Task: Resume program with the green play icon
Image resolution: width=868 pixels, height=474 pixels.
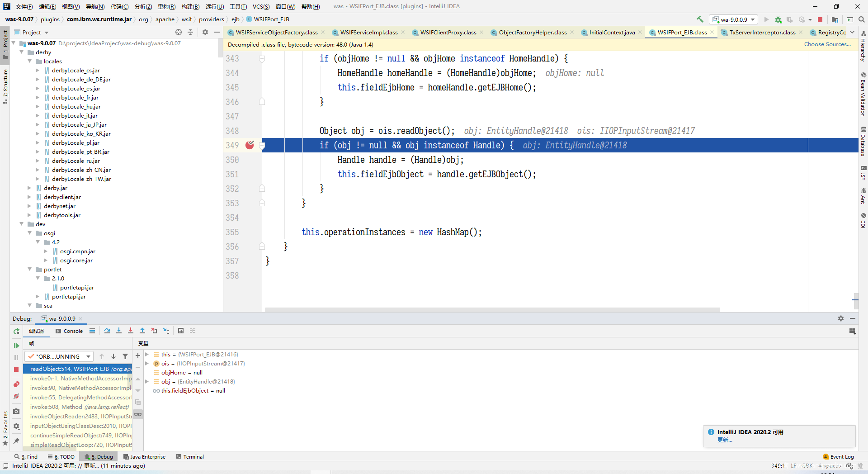Action: point(16,346)
